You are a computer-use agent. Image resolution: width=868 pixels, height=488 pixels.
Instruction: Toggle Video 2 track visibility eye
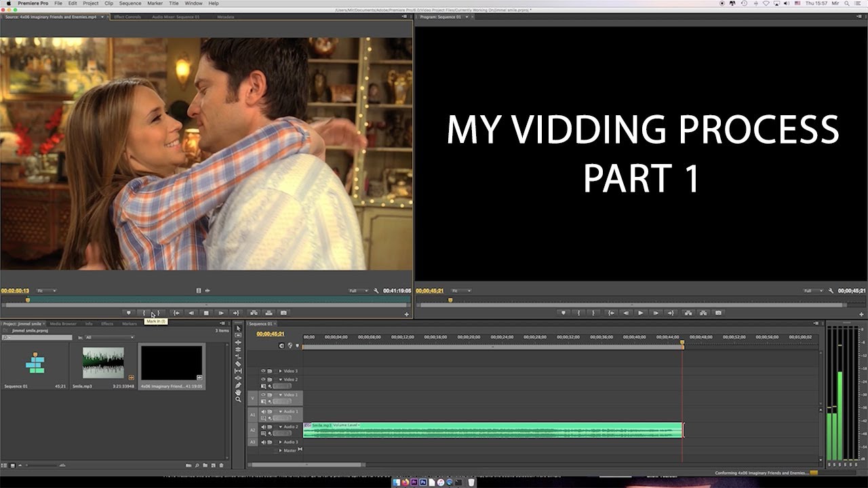coord(264,380)
